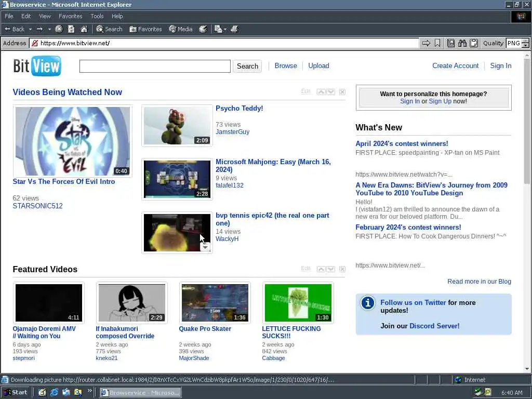Click the Sign In link in header
Image resolution: width=532 pixels, height=399 pixels.
[500, 66]
